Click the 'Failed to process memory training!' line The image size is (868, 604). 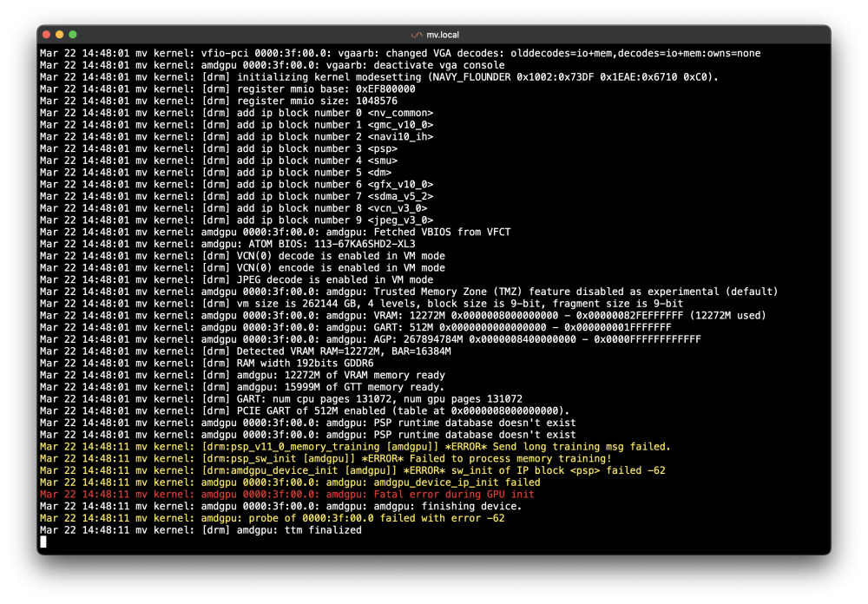point(325,458)
